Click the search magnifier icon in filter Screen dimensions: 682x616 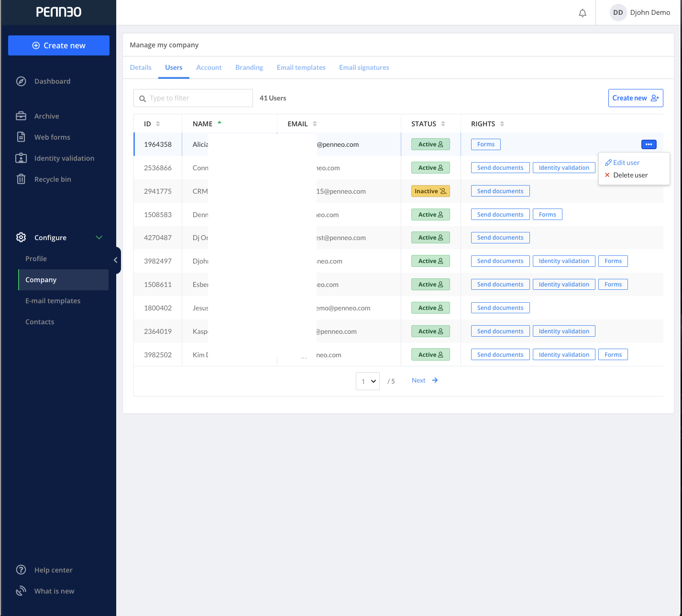[143, 99]
